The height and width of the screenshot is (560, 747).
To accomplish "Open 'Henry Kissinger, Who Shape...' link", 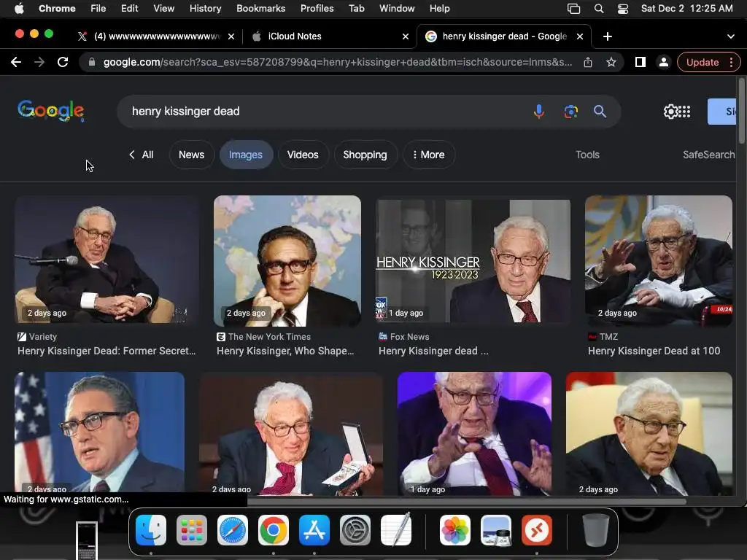I will 285,351.
